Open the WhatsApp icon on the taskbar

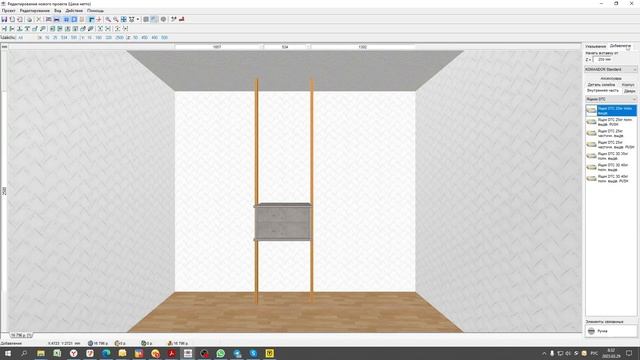click(x=220, y=353)
